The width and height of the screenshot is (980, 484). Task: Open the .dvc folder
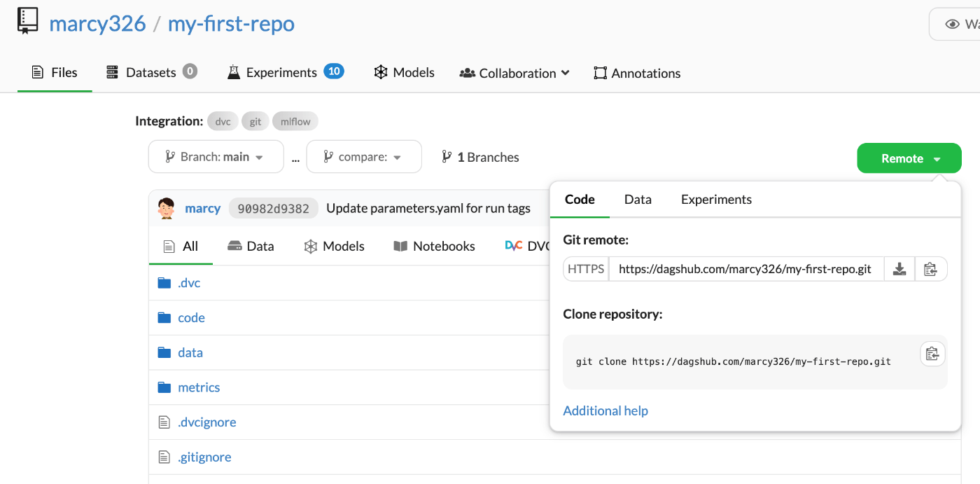pos(189,283)
